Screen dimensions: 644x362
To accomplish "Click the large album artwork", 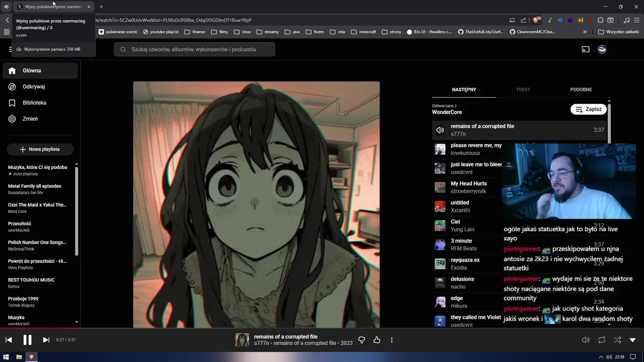I will click(256, 205).
